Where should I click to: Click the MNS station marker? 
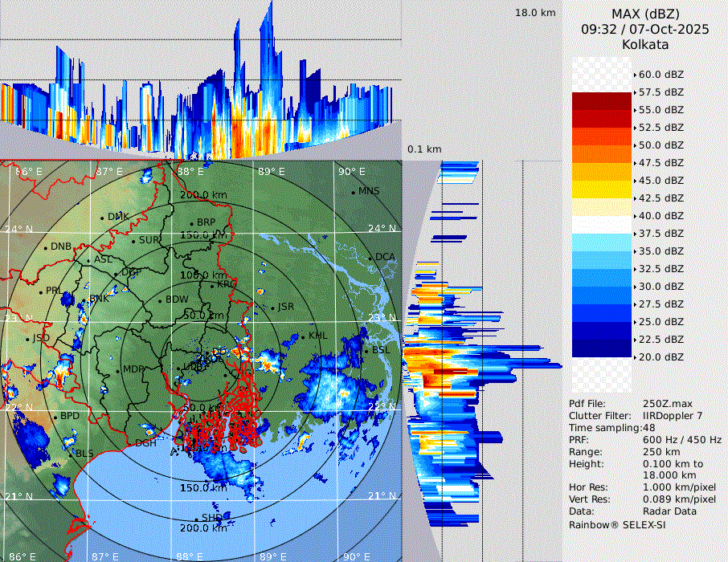point(353,192)
